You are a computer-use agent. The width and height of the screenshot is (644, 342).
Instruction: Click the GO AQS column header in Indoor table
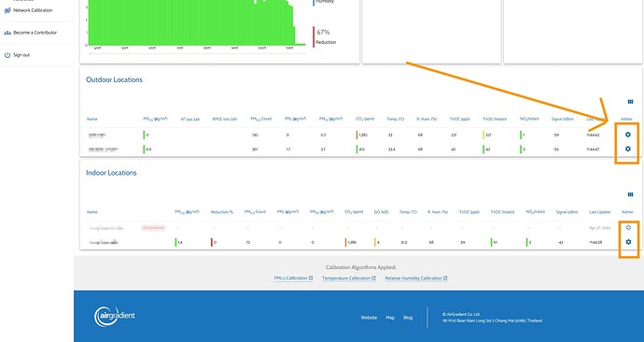[381, 212]
